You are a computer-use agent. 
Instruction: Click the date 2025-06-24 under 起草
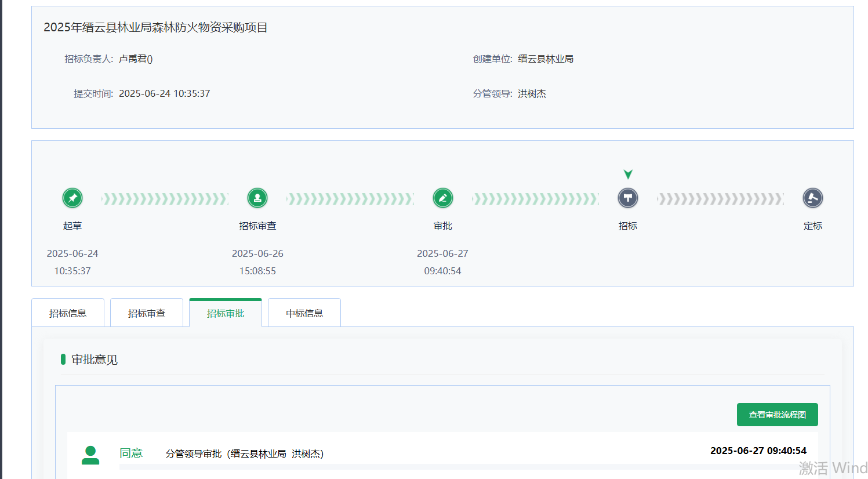tap(72, 253)
